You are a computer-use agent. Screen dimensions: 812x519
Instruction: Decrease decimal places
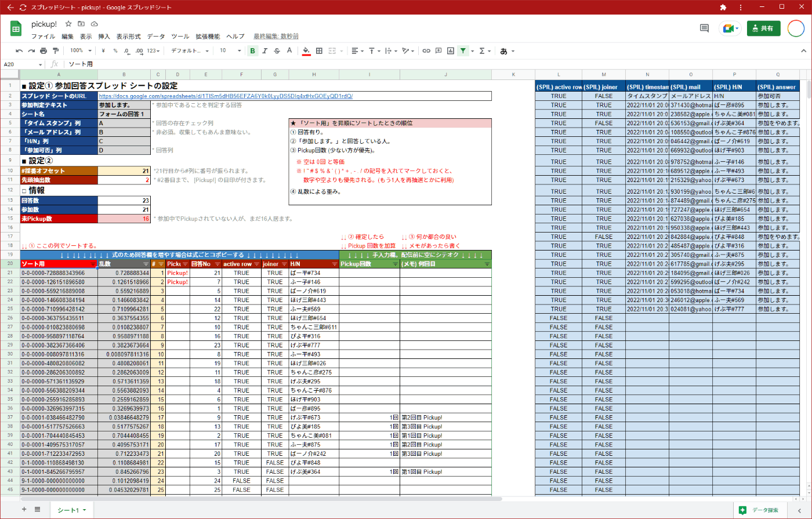click(127, 51)
